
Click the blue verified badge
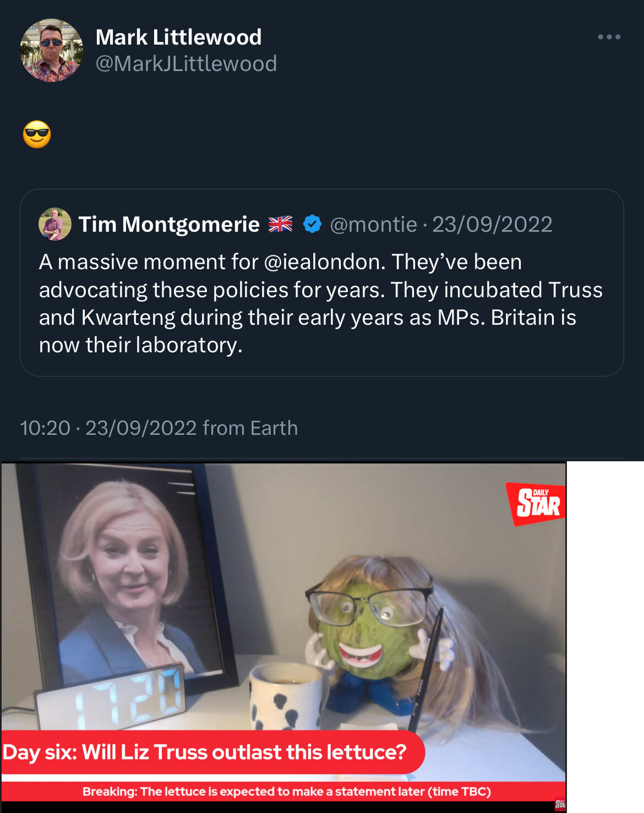(312, 224)
